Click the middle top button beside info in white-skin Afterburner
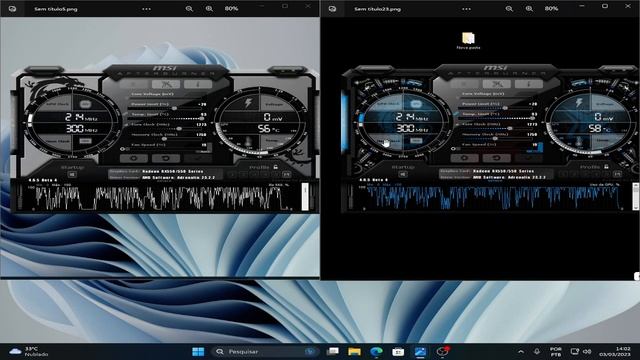 (x=166, y=84)
